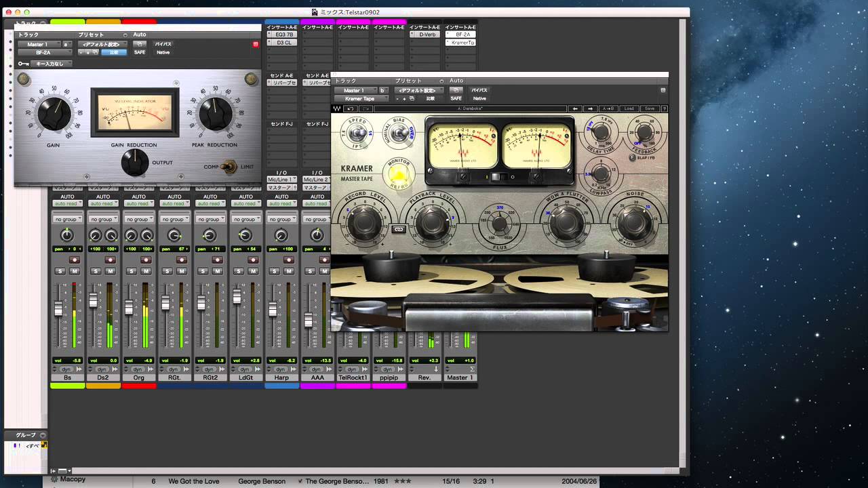Toggle the Slap/FB button
Viewport: 868px width, 488px height.
point(632,157)
